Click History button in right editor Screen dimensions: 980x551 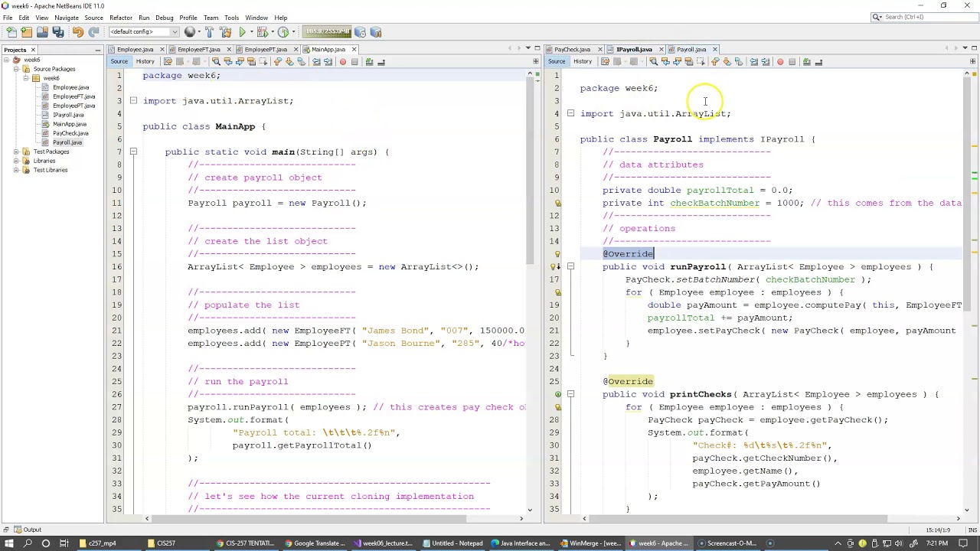[583, 62]
